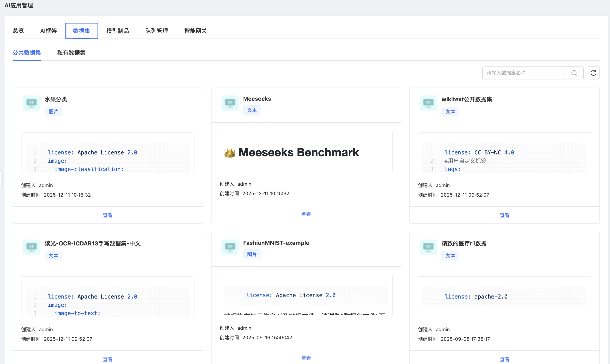Screen dimensions: 610x364
Task: Click the search magnifier icon
Action: (574, 73)
